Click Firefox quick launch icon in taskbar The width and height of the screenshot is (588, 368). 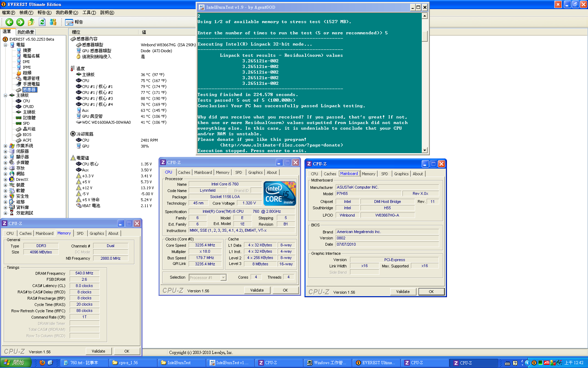(42, 363)
